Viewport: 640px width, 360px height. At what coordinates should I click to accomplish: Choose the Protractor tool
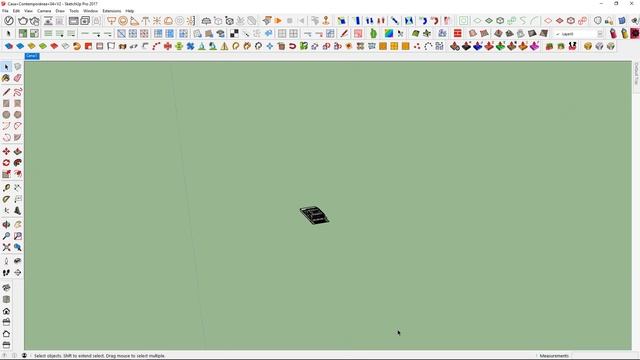(x=6, y=199)
